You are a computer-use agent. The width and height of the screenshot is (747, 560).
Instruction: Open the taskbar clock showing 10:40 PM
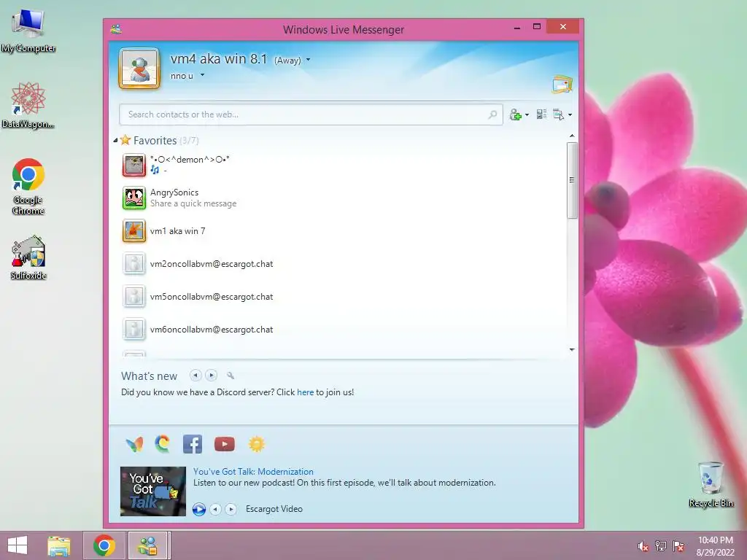[715, 546]
